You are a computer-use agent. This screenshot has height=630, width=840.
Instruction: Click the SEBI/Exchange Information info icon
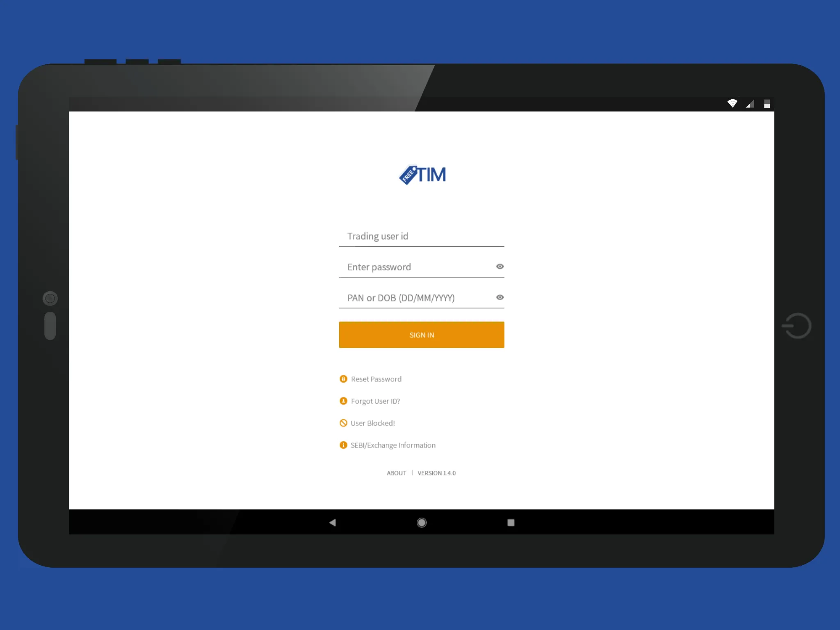(343, 445)
